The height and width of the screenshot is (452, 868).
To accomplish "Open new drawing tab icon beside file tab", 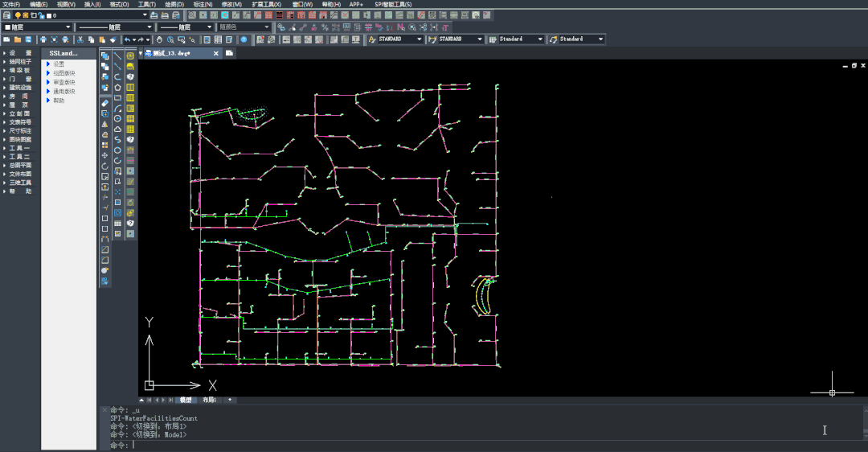I will click(229, 53).
